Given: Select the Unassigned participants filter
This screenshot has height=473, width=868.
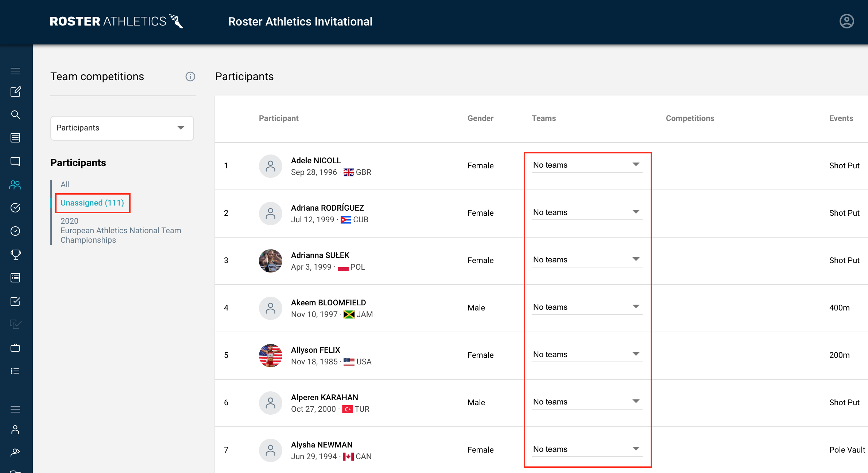Looking at the screenshot, I should click(x=92, y=203).
